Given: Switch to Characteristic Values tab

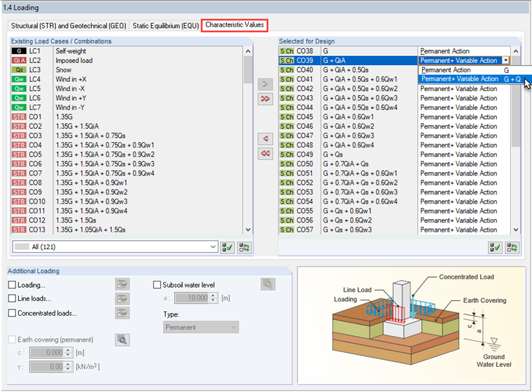Looking at the screenshot, I should [234, 25].
